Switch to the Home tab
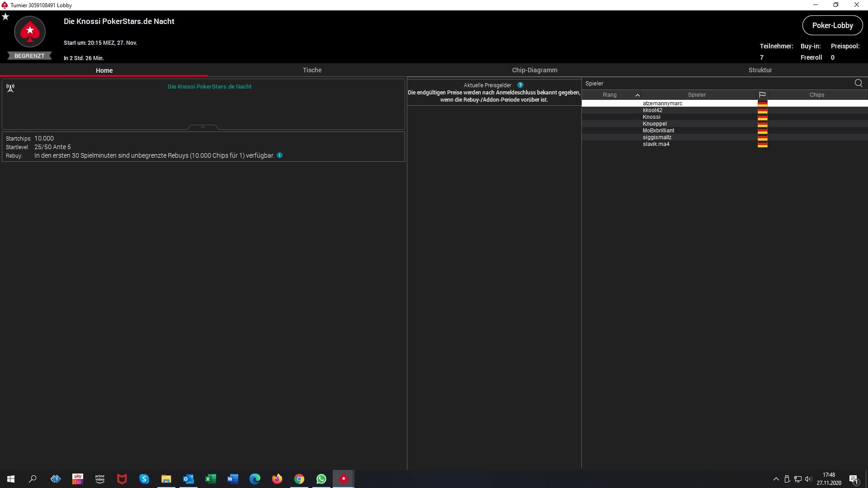 pos(104,70)
